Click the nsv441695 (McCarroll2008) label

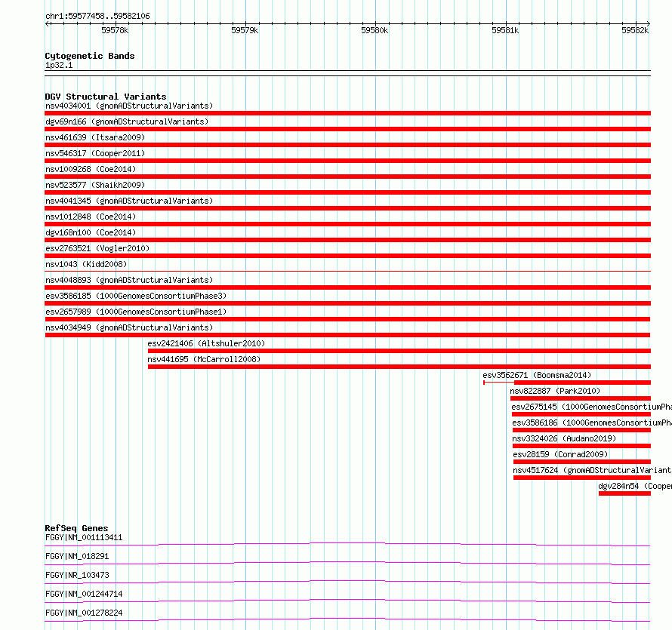pyautogui.click(x=204, y=359)
